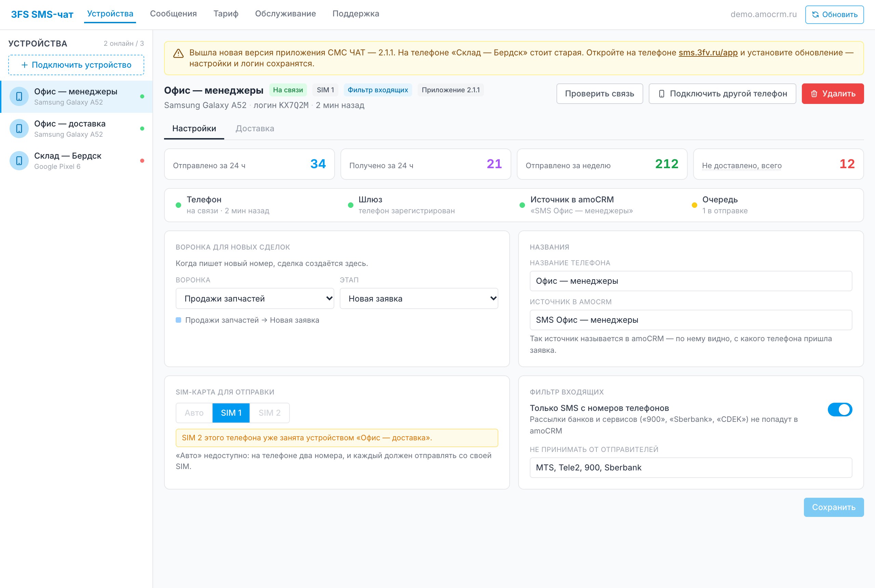Click the Отправлено за неделю 212 card
The height and width of the screenshot is (588, 875).
(602, 164)
